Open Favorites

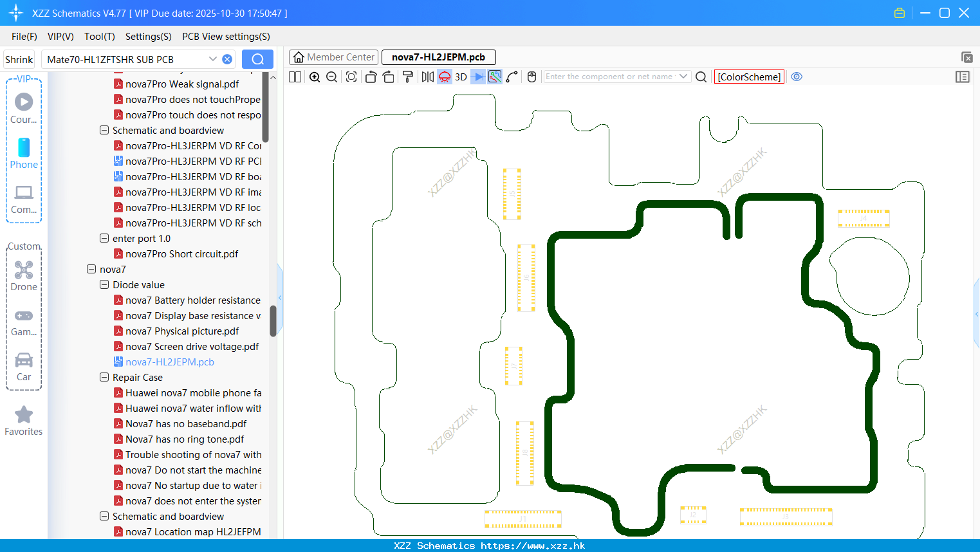click(x=24, y=421)
